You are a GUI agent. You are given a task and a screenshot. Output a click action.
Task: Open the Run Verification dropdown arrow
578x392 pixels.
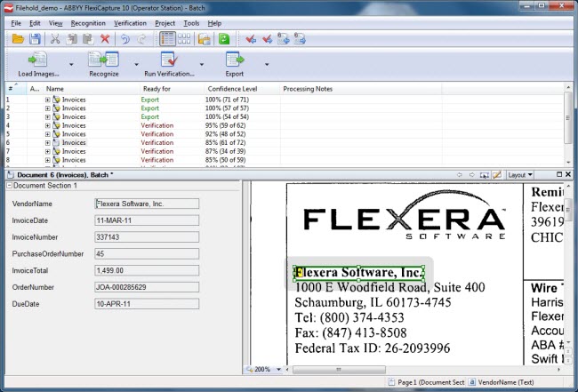click(202, 65)
